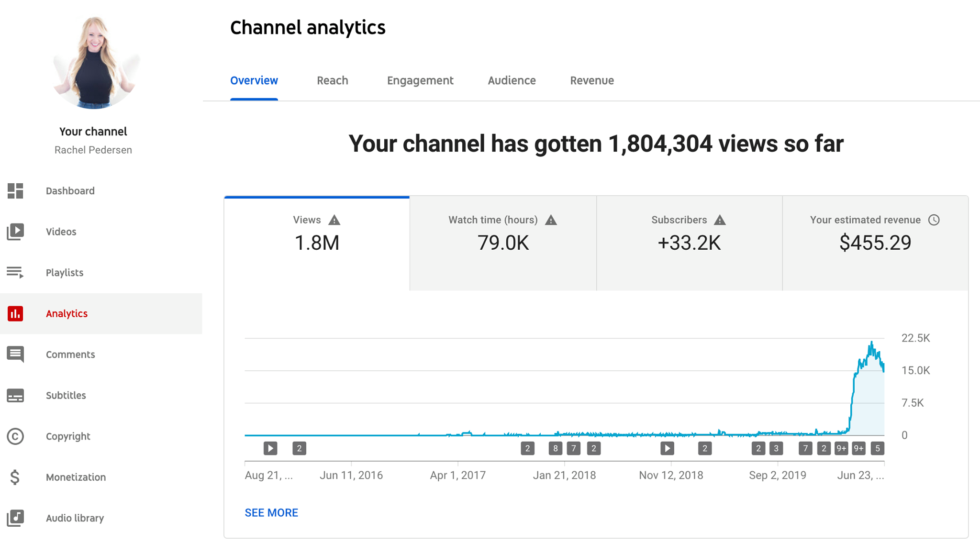Click the SEE MORE link

271,512
